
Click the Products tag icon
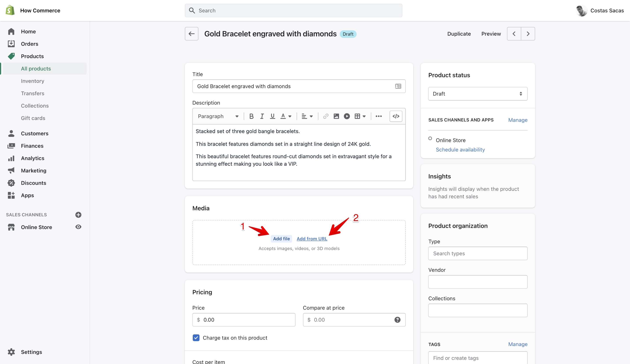tap(11, 56)
